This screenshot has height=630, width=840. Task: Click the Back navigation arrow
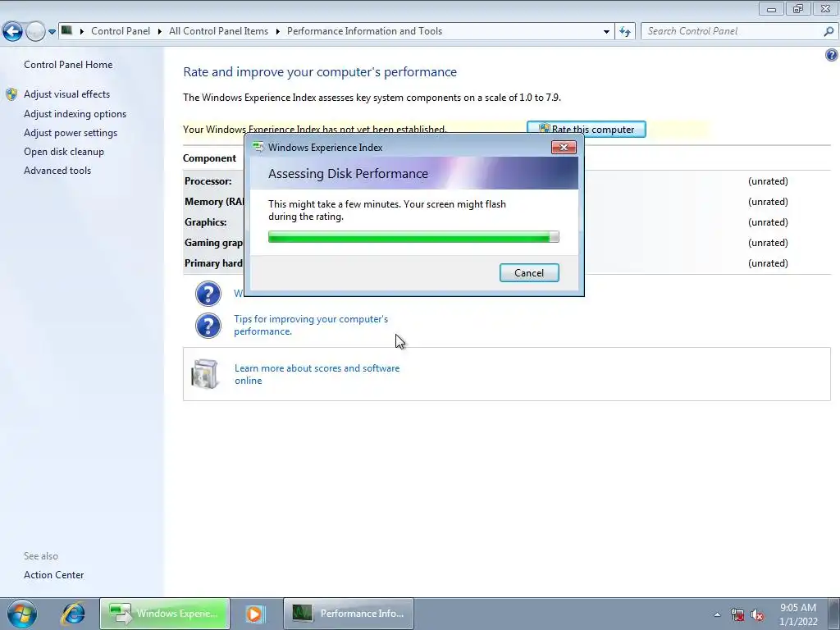[13, 32]
